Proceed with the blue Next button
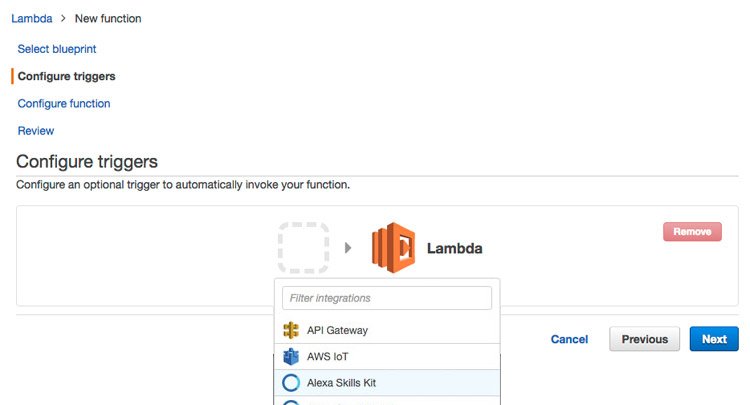This screenshot has width=750, height=405. (x=714, y=339)
